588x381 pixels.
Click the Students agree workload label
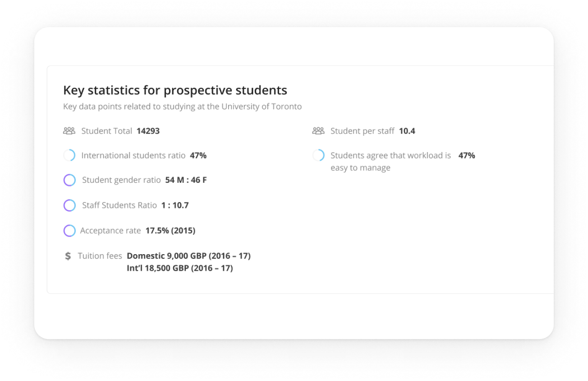tap(390, 155)
